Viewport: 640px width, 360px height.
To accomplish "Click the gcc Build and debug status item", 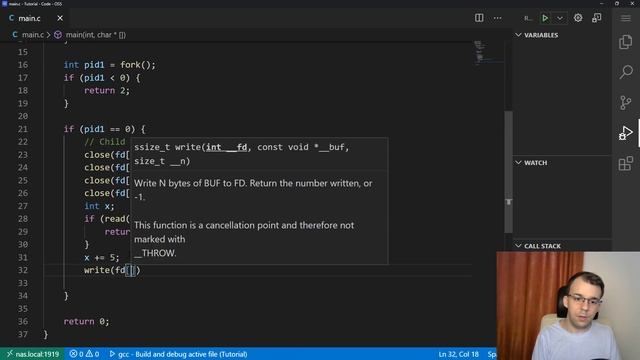I will pyautogui.click(x=178, y=354).
